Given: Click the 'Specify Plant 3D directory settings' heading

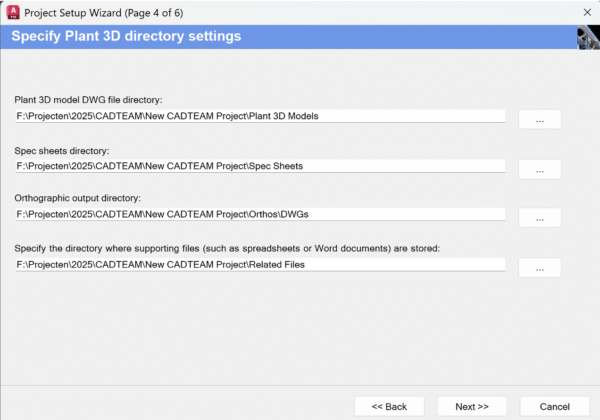Looking at the screenshot, I should [126, 36].
